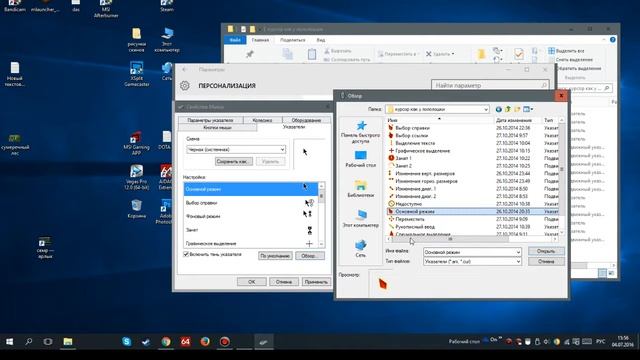Click the Обзор... button in Mouse Properties
This screenshot has width=640, height=360.
click(x=310, y=256)
